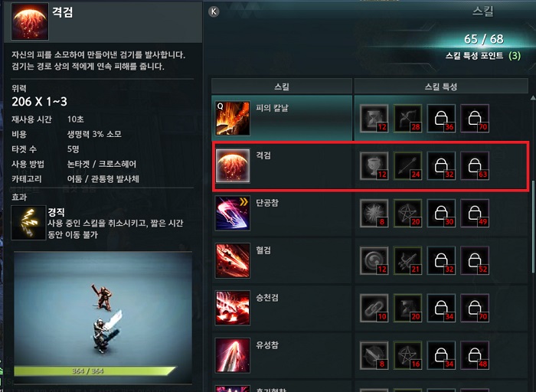Click locked 혈검 trait level 32
The image size is (536, 392).
[x=441, y=260]
